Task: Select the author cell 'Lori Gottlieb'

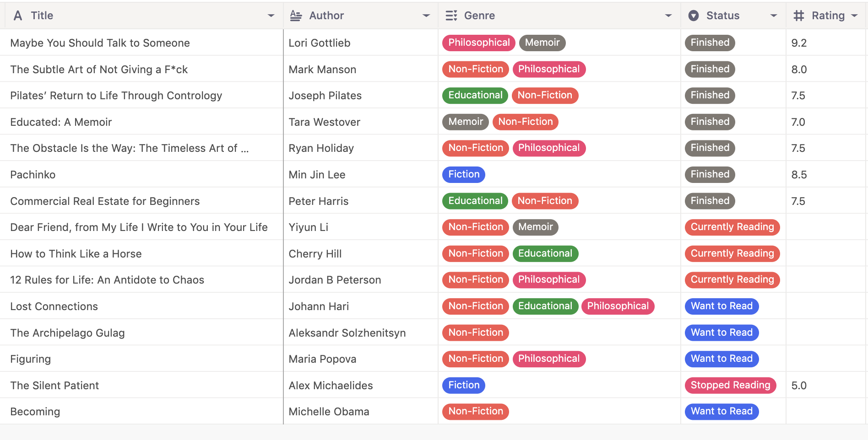Action: coord(361,43)
